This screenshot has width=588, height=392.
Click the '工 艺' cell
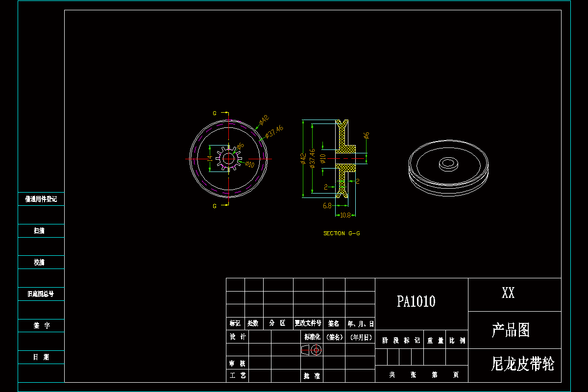pos(237,375)
